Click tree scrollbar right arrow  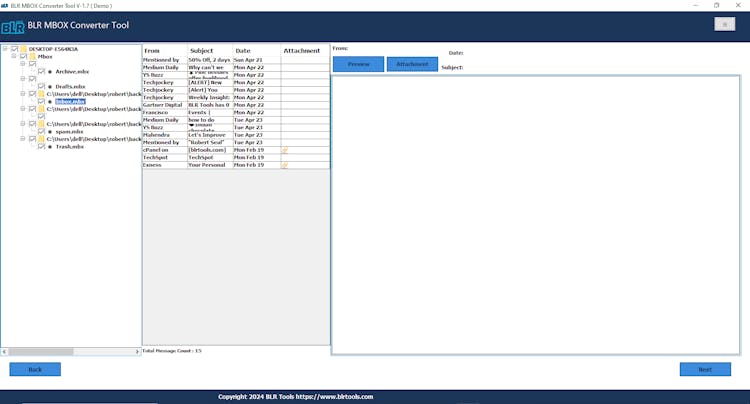point(137,351)
